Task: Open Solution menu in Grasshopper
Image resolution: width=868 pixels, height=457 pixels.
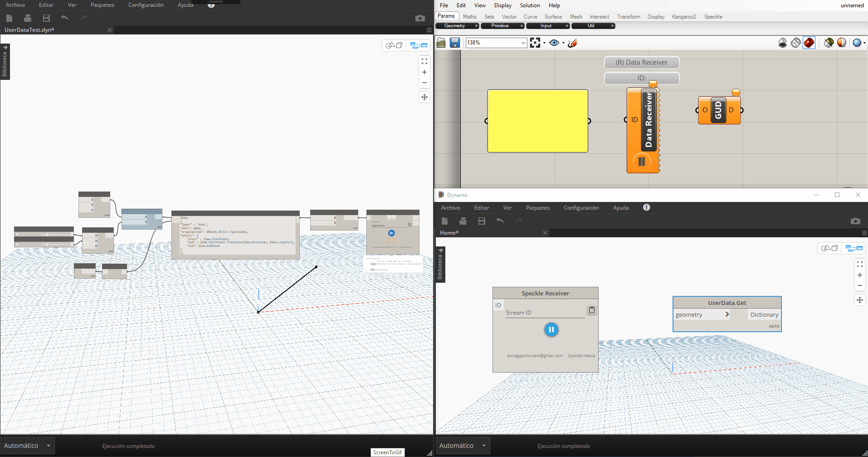Action: [x=530, y=5]
